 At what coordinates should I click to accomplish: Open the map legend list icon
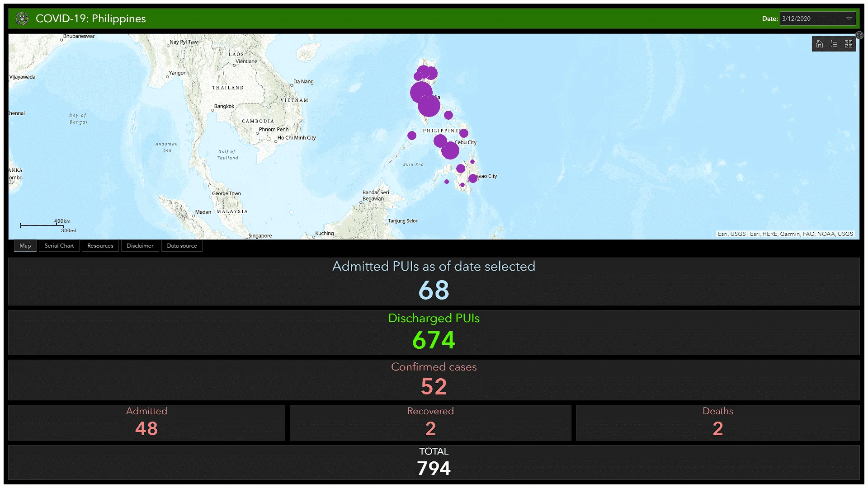pyautogui.click(x=834, y=44)
